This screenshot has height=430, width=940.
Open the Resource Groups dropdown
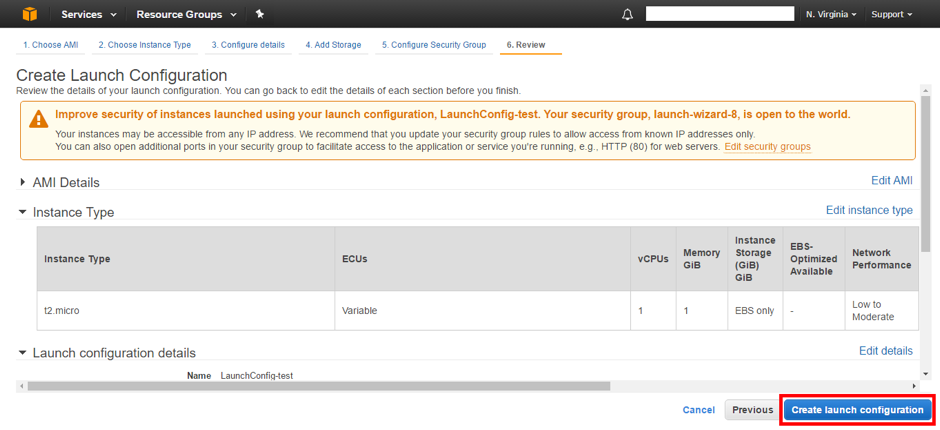click(186, 15)
